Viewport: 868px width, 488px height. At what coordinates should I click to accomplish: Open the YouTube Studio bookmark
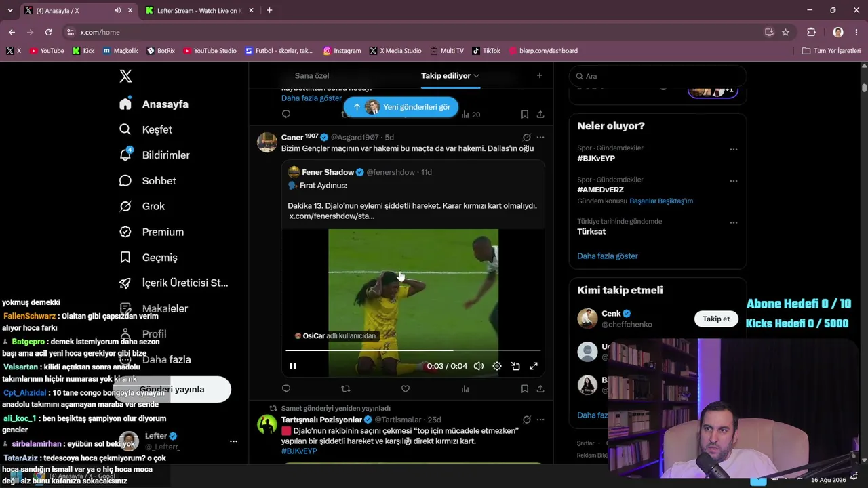click(x=210, y=51)
